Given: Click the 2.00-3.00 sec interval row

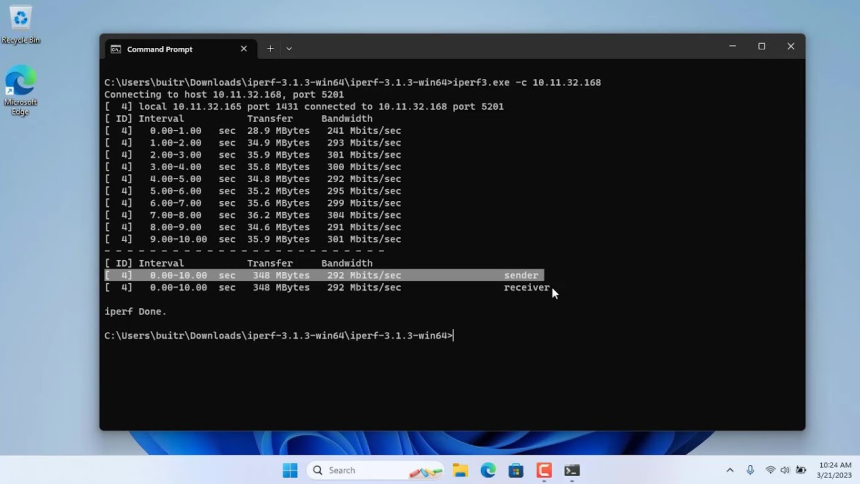Looking at the screenshot, I should (x=253, y=155).
